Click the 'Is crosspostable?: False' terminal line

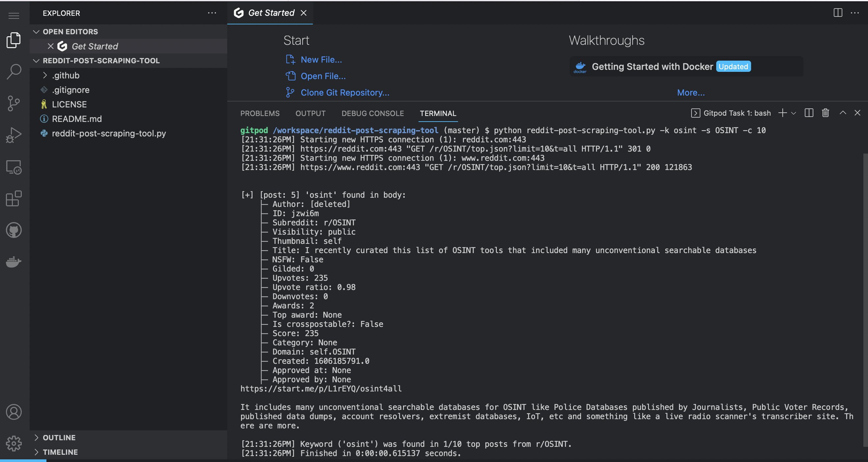(x=328, y=324)
